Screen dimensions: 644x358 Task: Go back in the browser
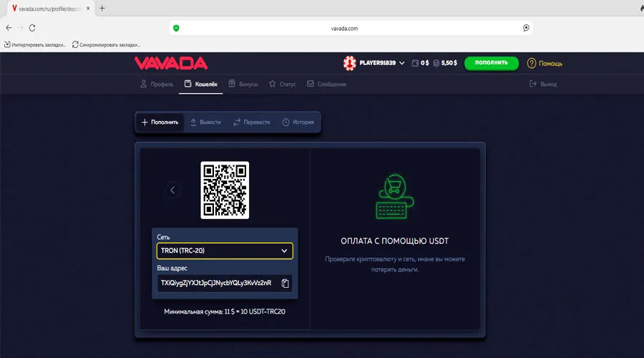click(9, 28)
